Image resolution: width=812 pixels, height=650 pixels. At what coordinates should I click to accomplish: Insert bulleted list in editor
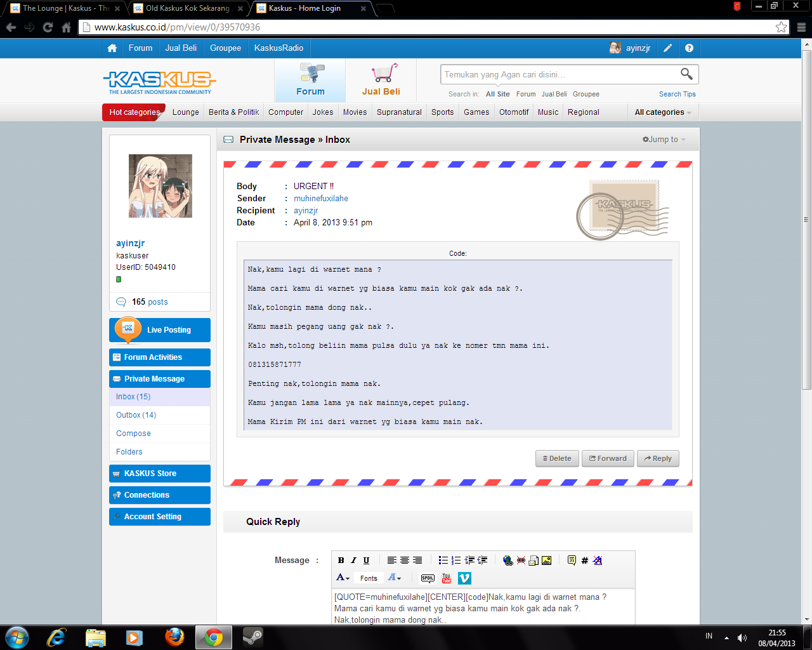[443, 560]
